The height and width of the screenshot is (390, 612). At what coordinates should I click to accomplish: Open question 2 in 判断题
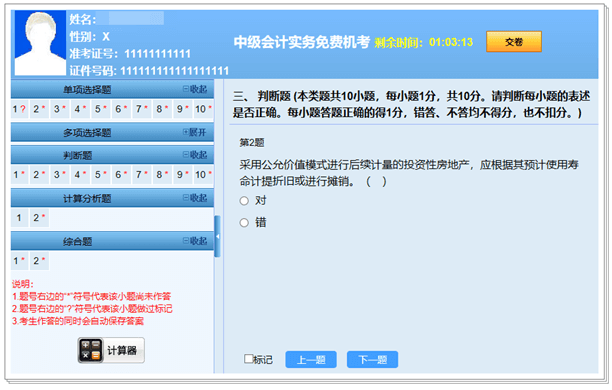point(39,175)
